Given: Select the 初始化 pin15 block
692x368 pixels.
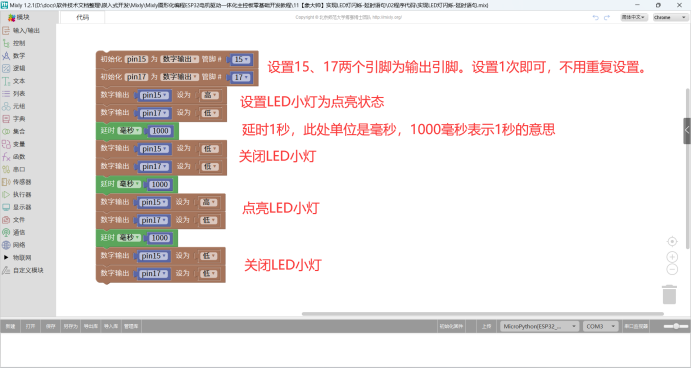Looking at the screenshot, I should 177,59.
